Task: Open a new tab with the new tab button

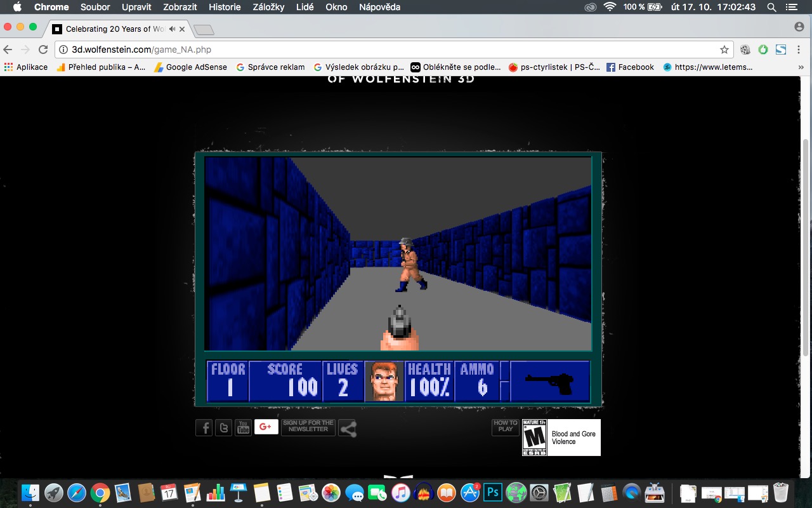Action: [x=204, y=29]
